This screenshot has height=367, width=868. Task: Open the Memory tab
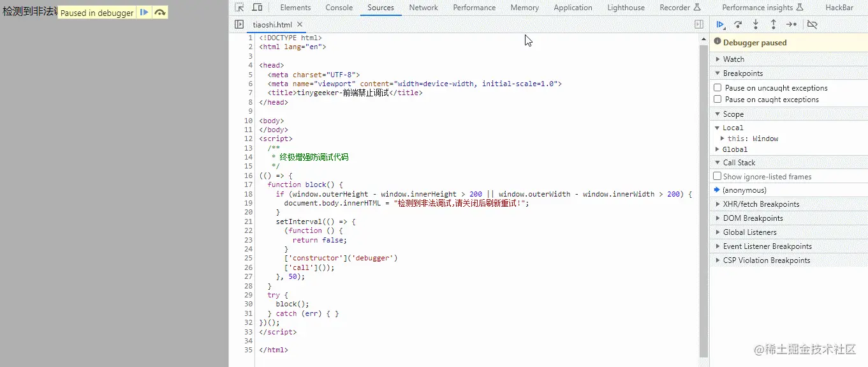point(524,8)
